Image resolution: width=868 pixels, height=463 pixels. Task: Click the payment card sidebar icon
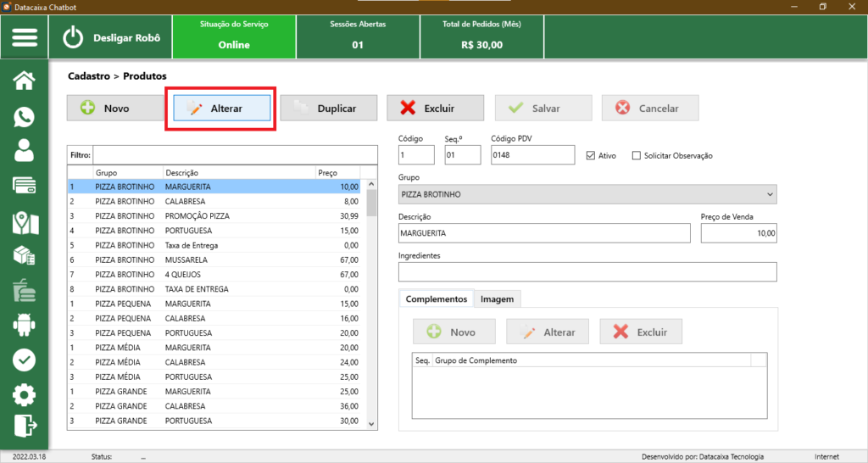coord(25,187)
